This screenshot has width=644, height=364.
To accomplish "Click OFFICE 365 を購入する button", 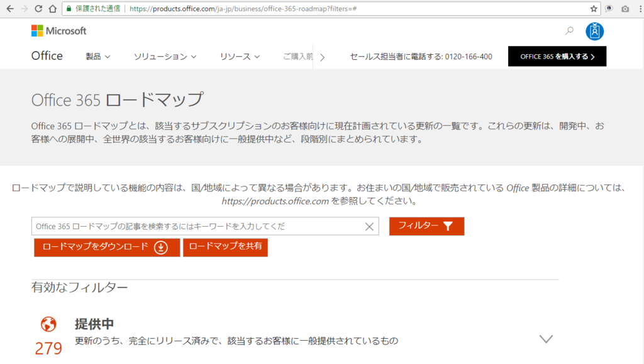I will point(557,56).
